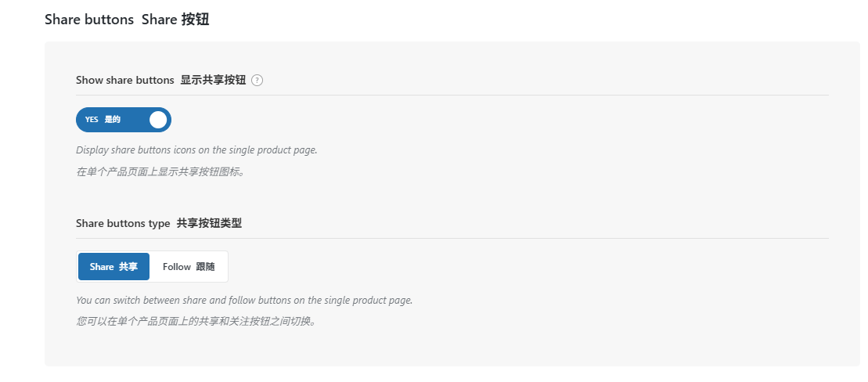Switch button type to Follow 跟随
This screenshot has width=868, height=382.
click(x=189, y=267)
